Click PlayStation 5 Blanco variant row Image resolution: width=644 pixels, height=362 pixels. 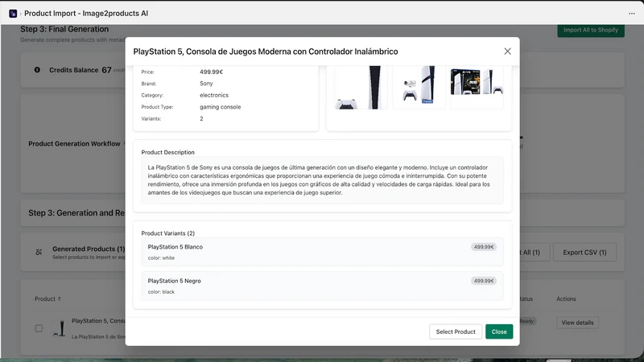pos(323,252)
